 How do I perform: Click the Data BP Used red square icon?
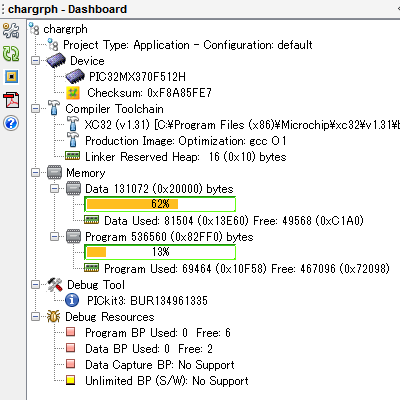(x=70, y=348)
